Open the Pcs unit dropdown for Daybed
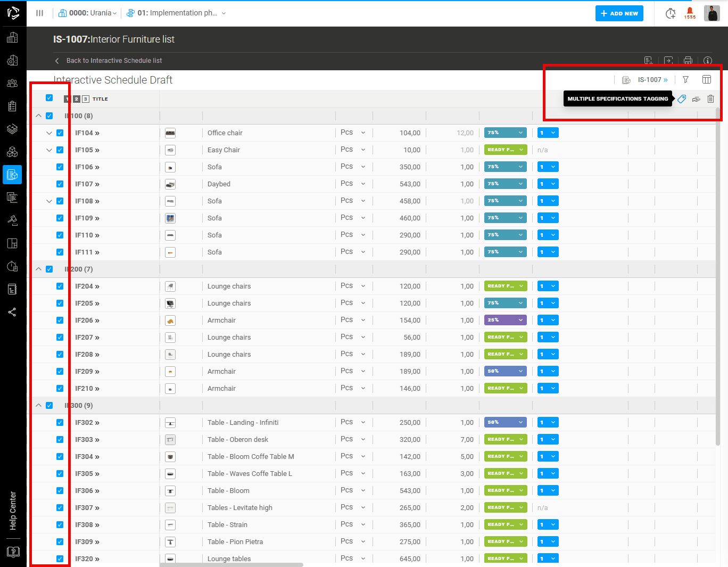Image resolution: width=728 pixels, height=567 pixels. point(353,184)
